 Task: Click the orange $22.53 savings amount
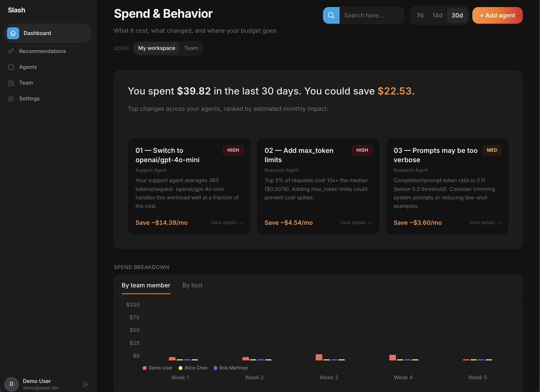point(395,91)
